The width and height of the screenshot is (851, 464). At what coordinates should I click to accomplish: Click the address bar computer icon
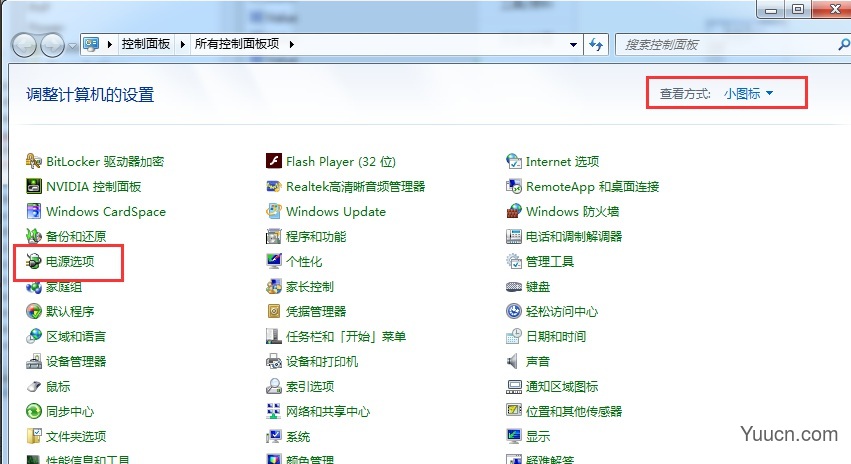[91, 45]
